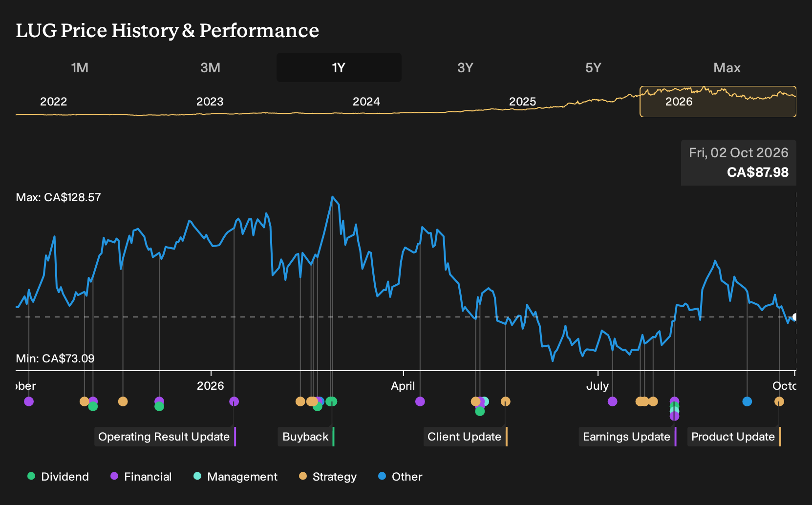
Task: Click the LUG Price History & Performance heading
Action: 168,30
